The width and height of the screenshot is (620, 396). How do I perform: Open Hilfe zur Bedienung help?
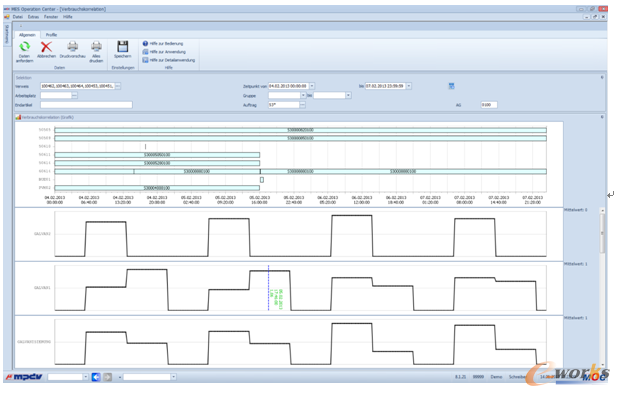[x=163, y=44]
